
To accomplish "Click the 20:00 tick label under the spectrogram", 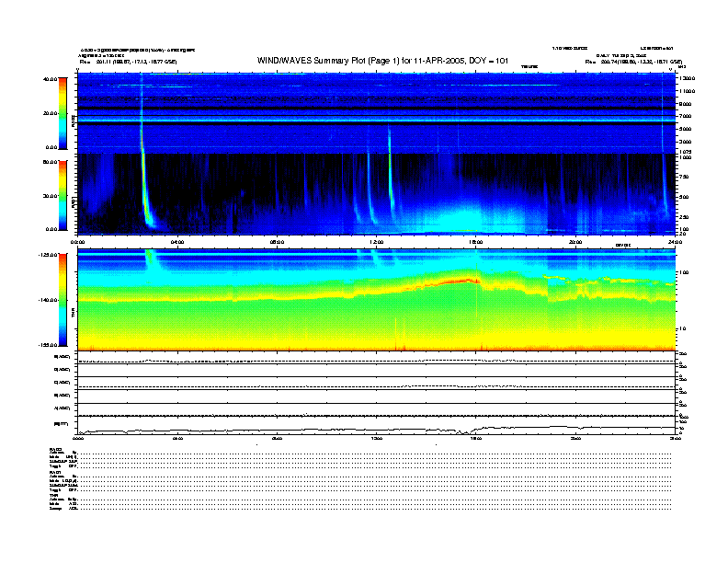I will [575, 242].
